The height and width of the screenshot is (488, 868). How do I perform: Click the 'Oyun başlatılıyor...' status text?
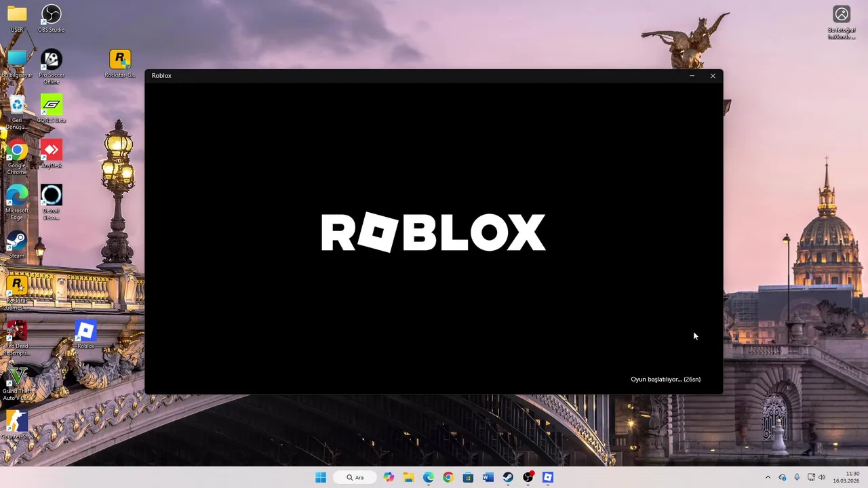[x=666, y=380]
